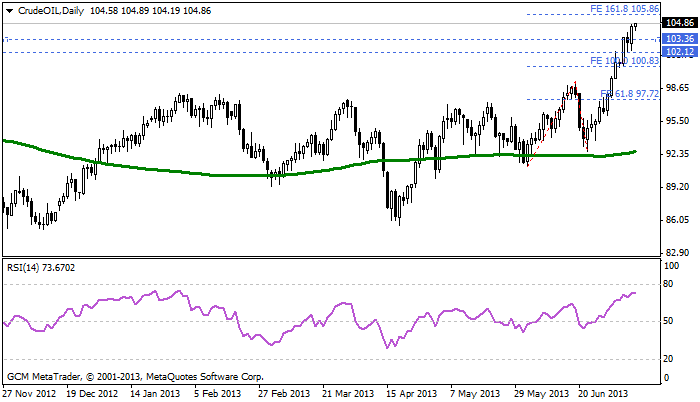
Task: Click the 92.35 value on price axis
Action: point(679,154)
